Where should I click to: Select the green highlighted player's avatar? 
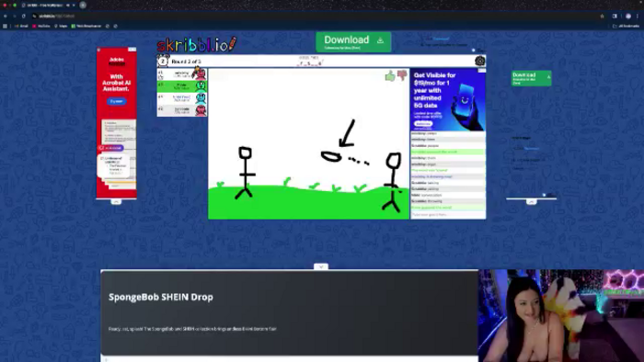tap(201, 86)
